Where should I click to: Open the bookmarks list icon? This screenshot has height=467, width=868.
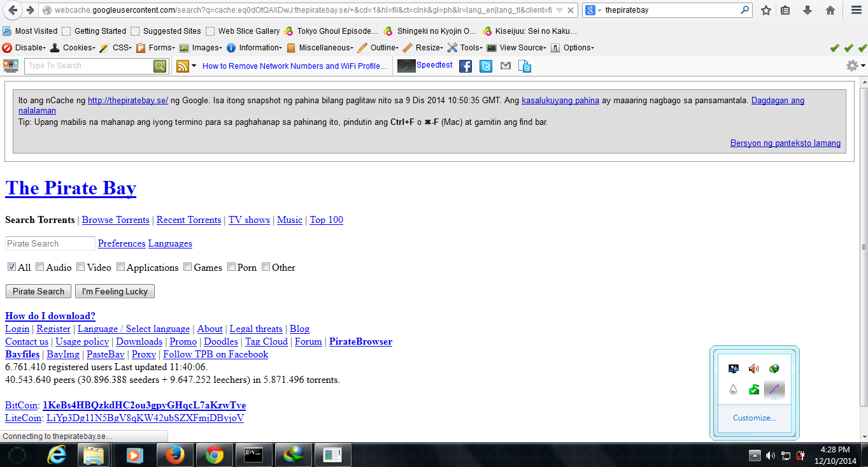786,10
